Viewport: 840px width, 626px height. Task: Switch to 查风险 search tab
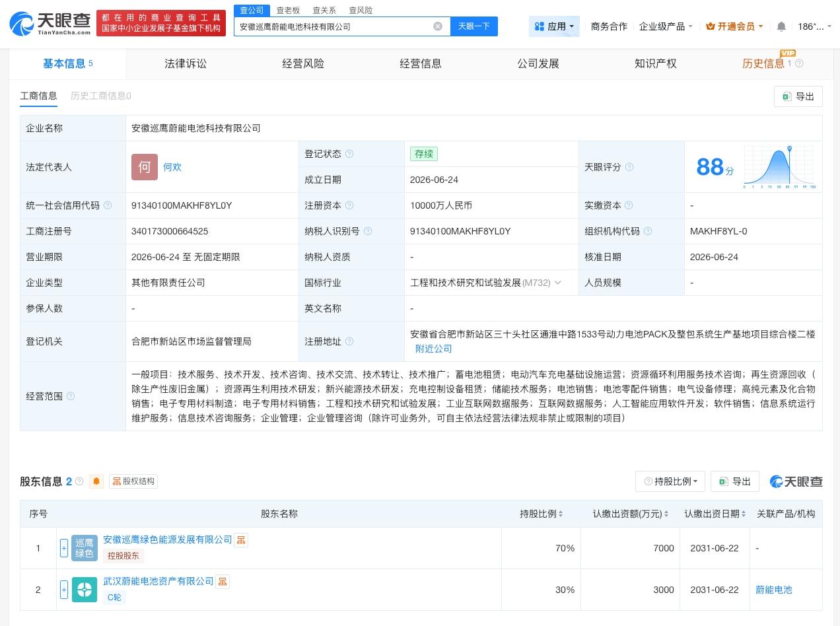[x=361, y=10]
